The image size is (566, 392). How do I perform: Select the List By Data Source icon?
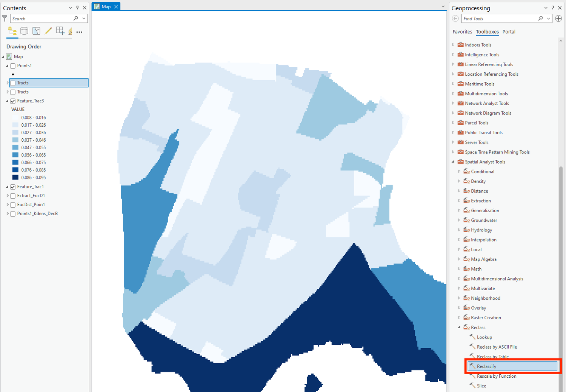pos(24,31)
